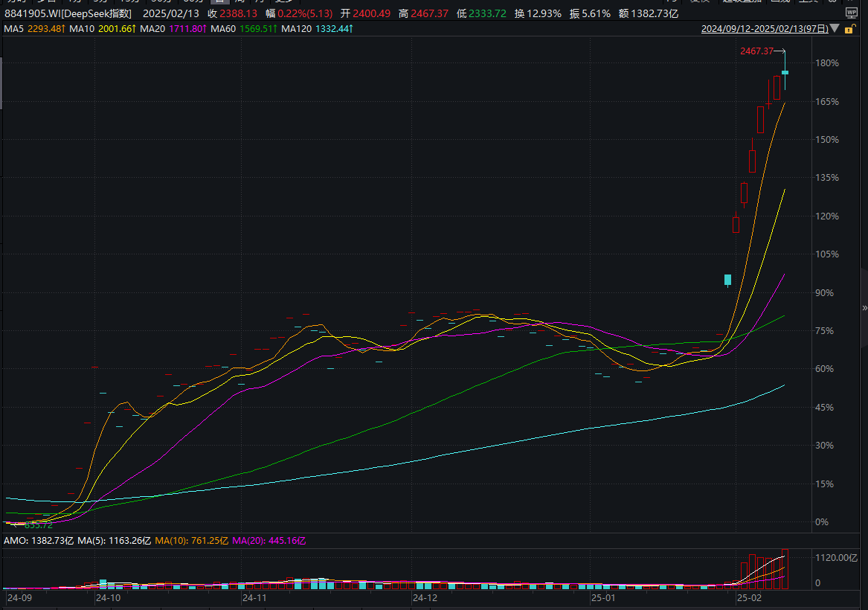The height and width of the screenshot is (610, 868).
Task: Click the 2467.37 high price marker
Action: click(x=756, y=51)
